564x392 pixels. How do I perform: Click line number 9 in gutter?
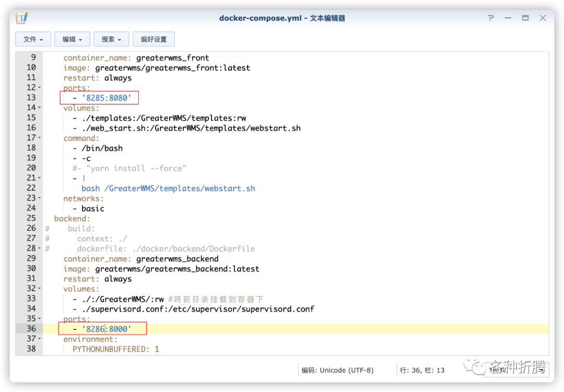[33, 57]
